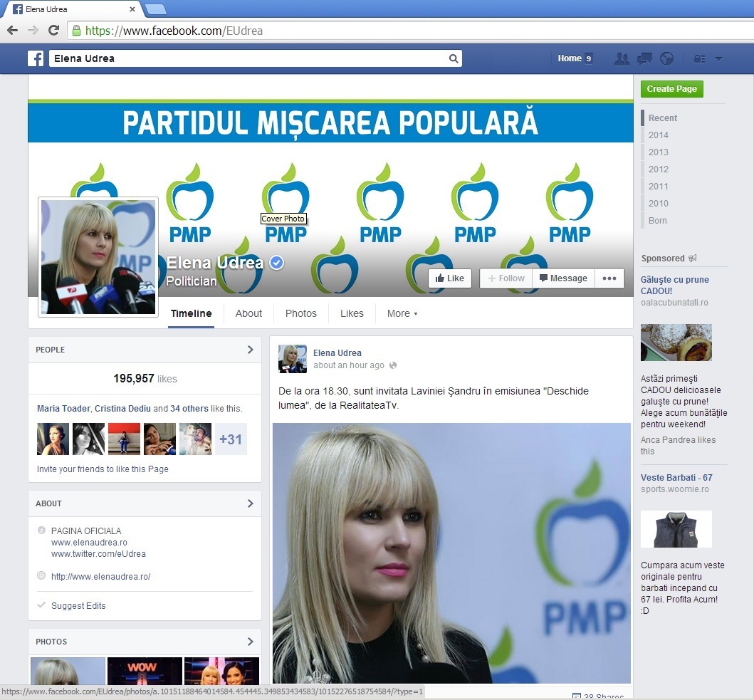Open the WOW photo thumbnail in Photos
The image size is (754, 700).
tap(145, 671)
